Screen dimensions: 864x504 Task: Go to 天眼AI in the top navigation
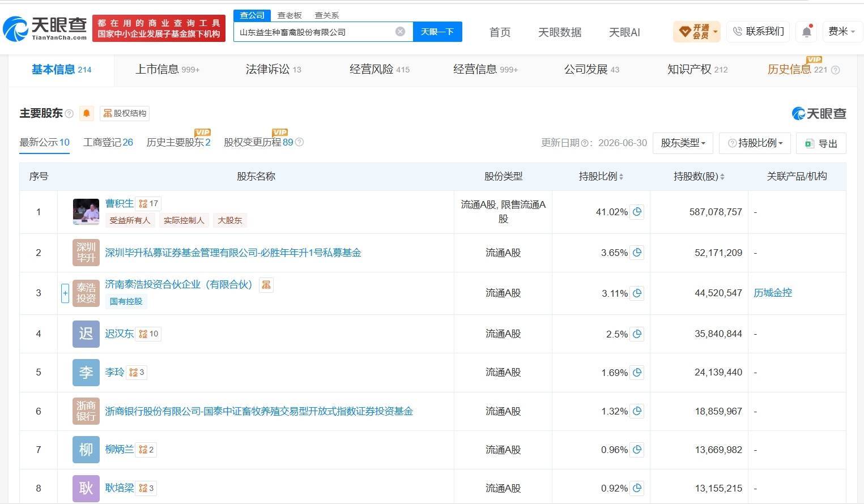pyautogui.click(x=624, y=32)
